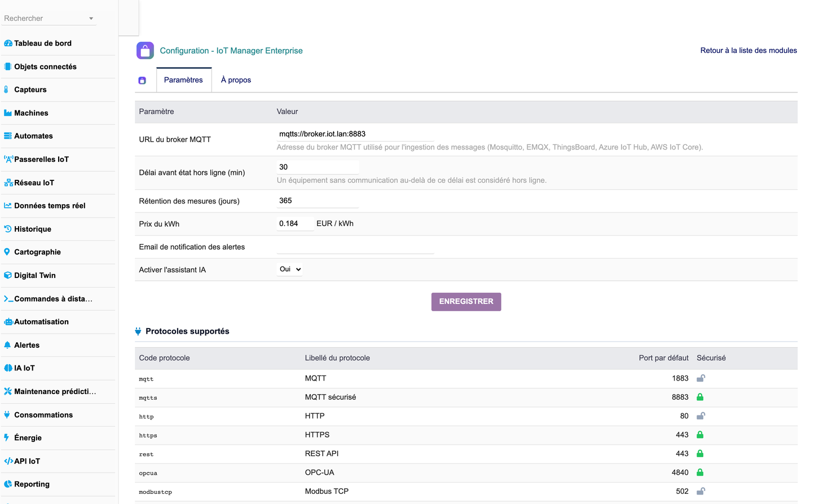The width and height of the screenshot is (815, 504).
Task: Click the purple IoT Manager module logo
Action: tap(145, 51)
